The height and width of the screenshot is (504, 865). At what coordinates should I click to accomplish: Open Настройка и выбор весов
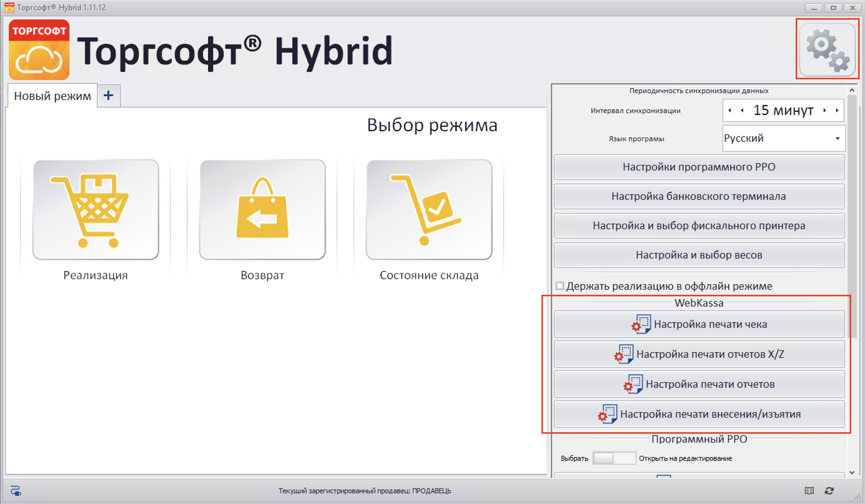pos(699,255)
